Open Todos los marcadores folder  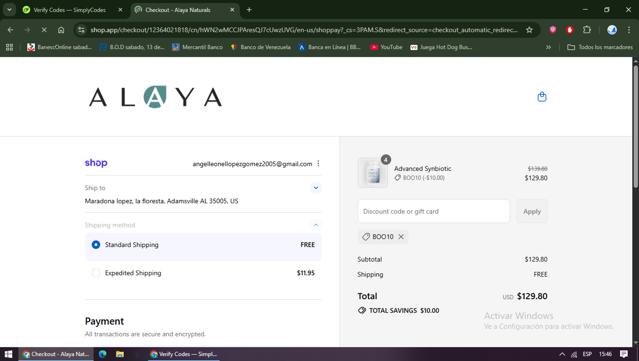tap(600, 47)
